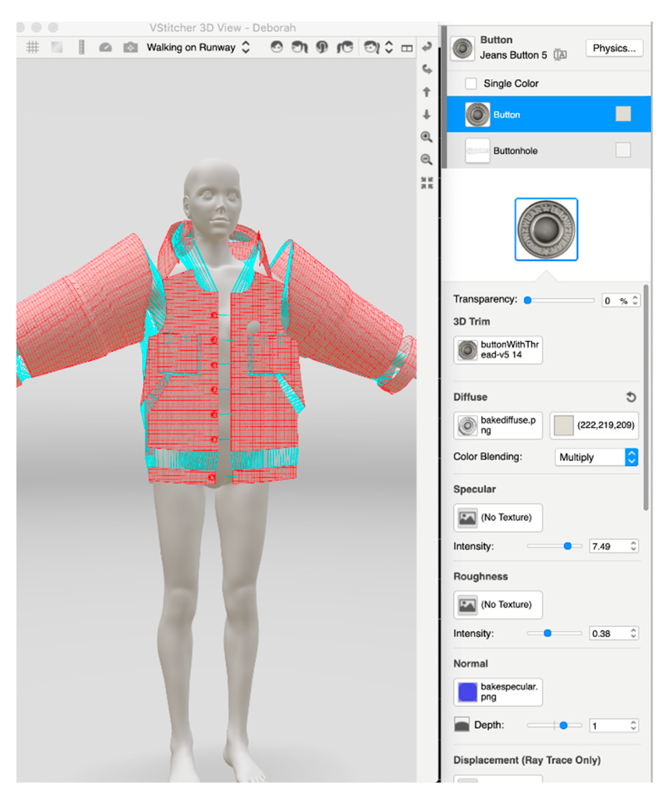Image resolution: width=672 pixels, height=800 pixels.
Task: Reset Diffuse with the circular arrow icon
Action: pos(631,397)
